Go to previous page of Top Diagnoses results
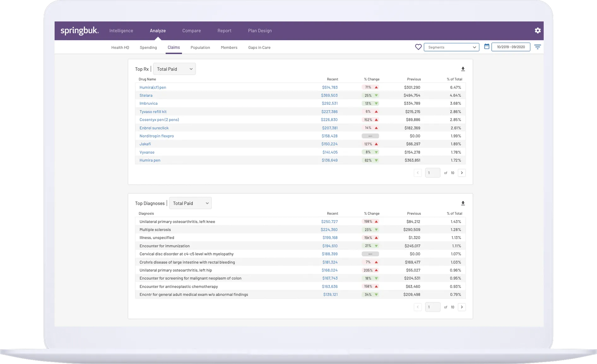The image size is (597, 364). click(417, 307)
